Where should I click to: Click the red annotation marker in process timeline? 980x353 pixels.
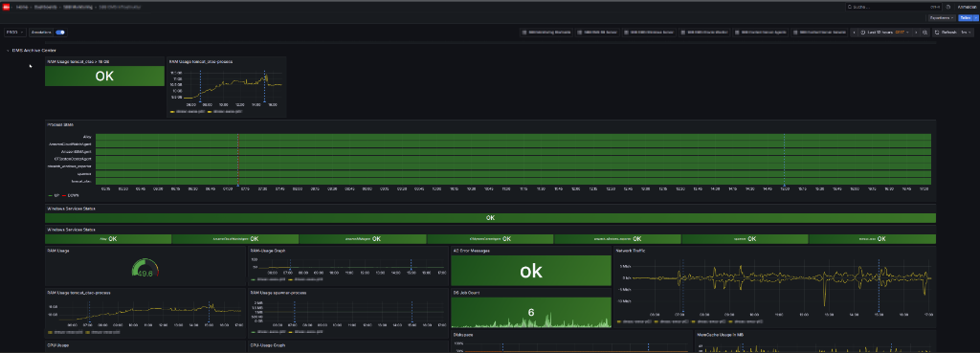pyautogui.click(x=237, y=160)
